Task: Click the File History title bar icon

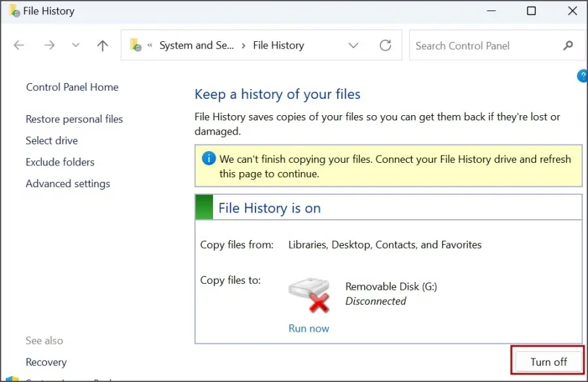Action: tap(13, 10)
